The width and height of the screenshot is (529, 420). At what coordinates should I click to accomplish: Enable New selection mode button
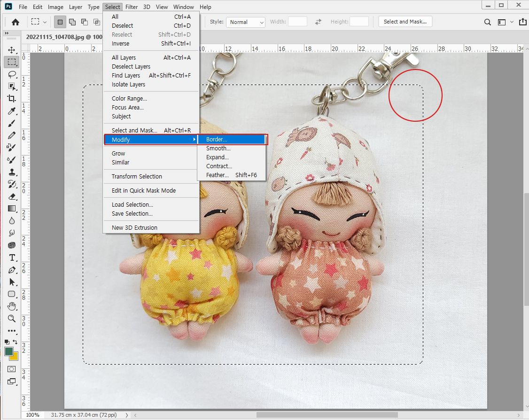tap(60, 22)
